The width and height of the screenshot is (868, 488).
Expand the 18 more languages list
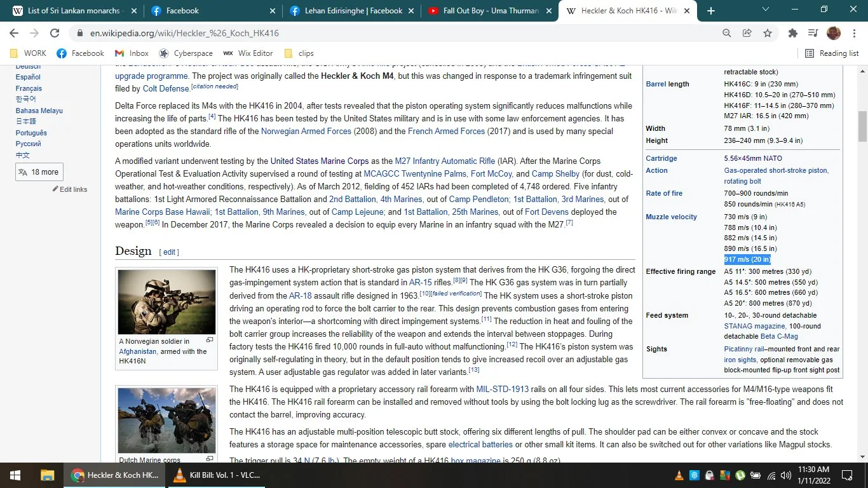tap(39, 172)
